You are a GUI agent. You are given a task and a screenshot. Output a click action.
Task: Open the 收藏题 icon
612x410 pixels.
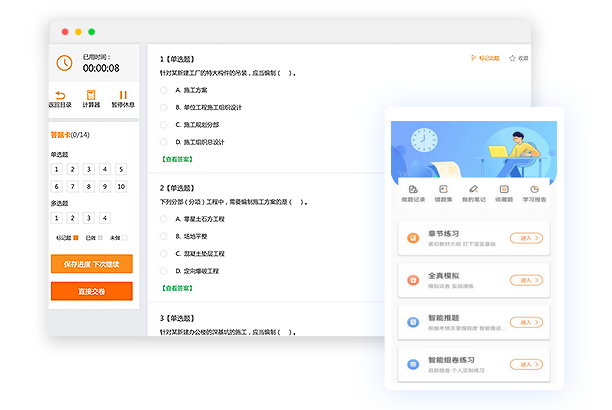pyautogui.click(x=504, y=189)
